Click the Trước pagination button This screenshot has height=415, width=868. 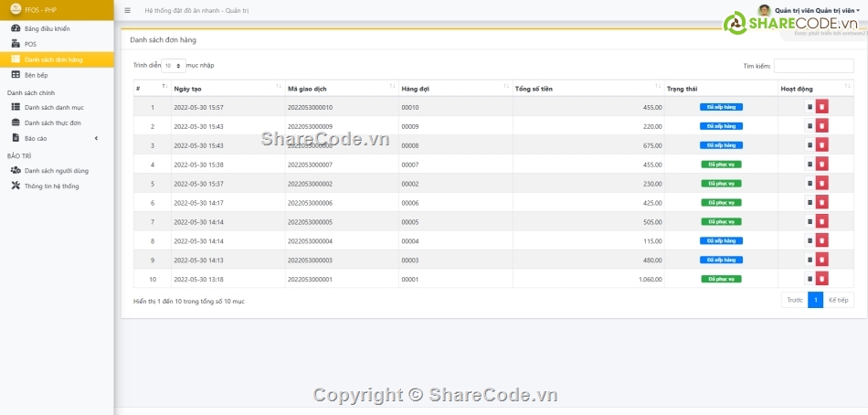coord(794,300)
